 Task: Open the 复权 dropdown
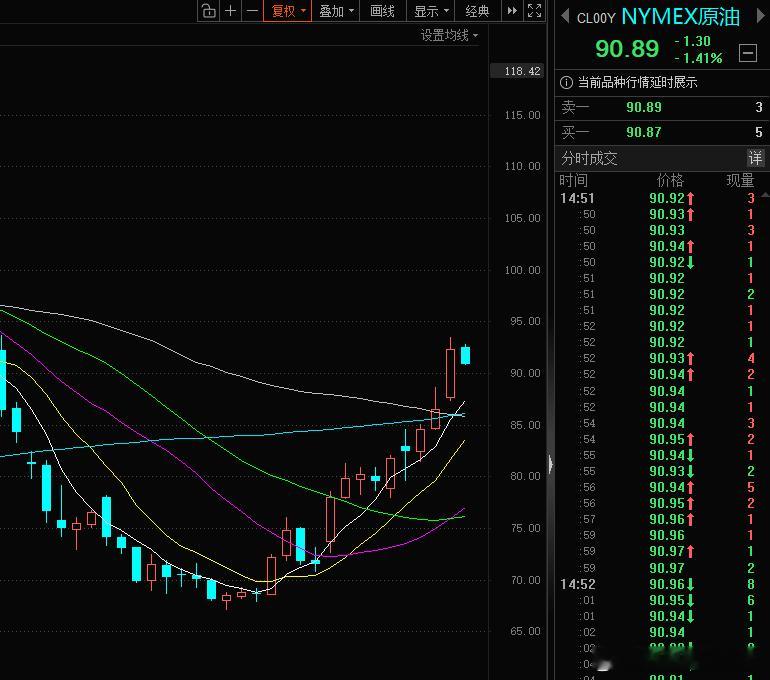[x=288, y=11]
